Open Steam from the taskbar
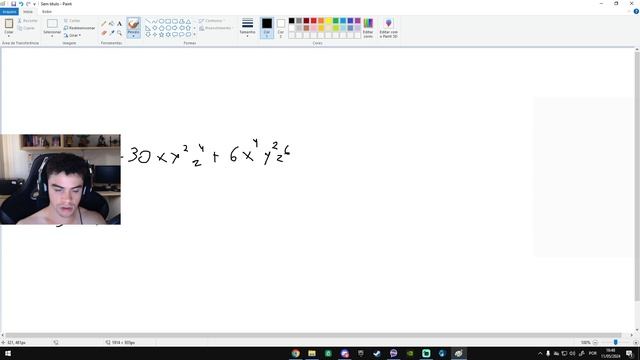The width and height of the screenshot is (640, 360). [x=377, y=353]
